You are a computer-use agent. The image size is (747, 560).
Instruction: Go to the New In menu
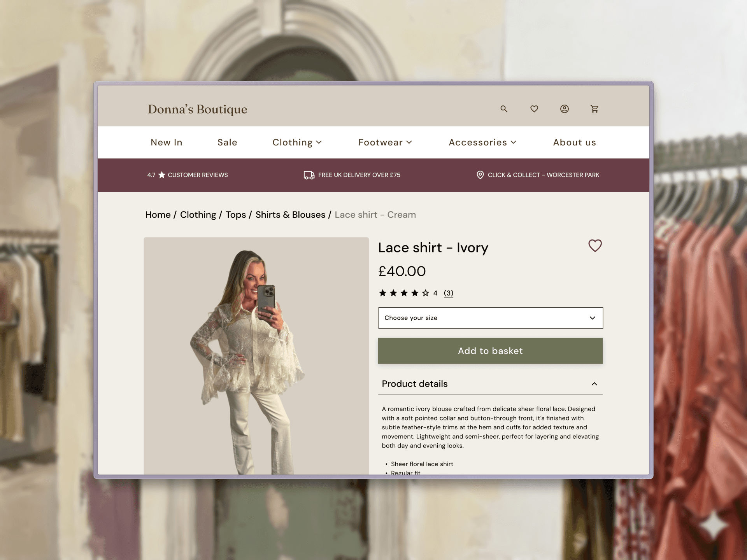[x=167, y=142]
